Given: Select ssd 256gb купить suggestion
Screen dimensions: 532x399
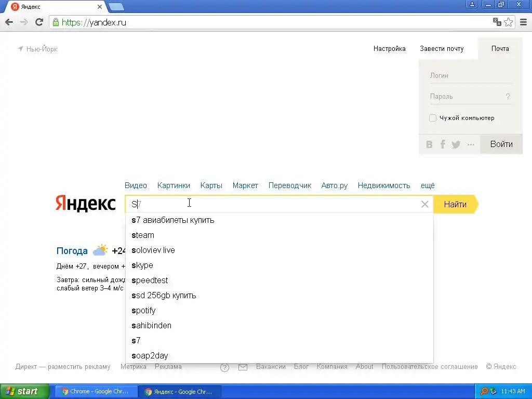Looking at the screenshot, I should click(x=279, y=296).
